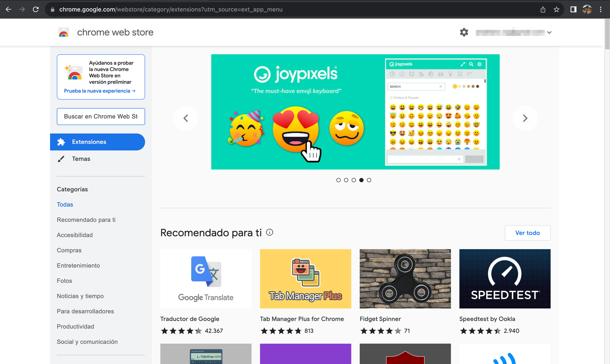Select Entretenimiento category
This screenshot has height=364, width=610.
[x=78, y=265]
